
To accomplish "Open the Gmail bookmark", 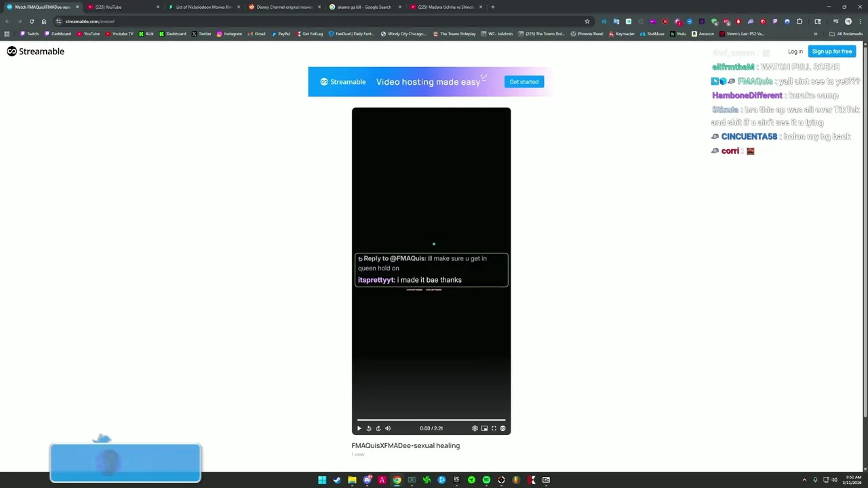I will click(256, 34).
